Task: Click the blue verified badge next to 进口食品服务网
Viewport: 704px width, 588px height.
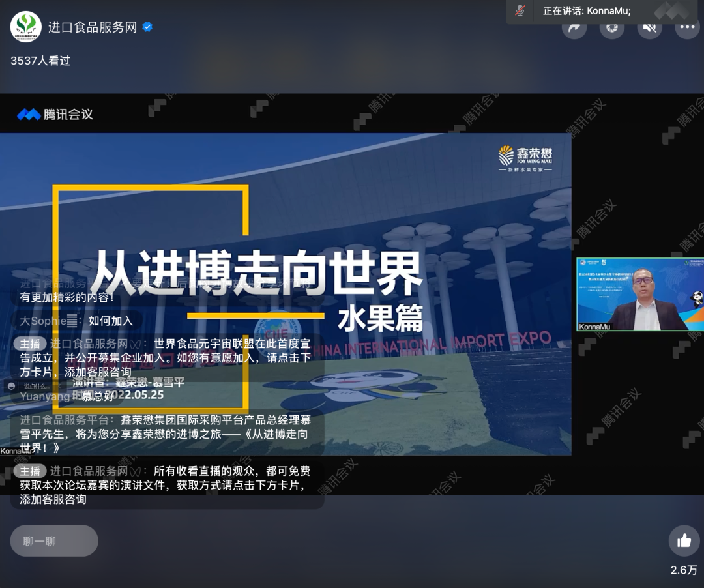Action: (147, 27)
